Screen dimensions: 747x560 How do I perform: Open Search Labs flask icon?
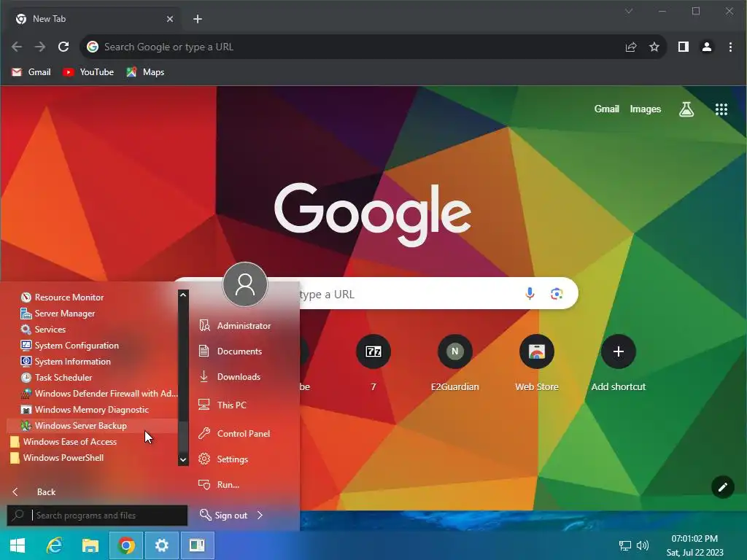point(686,109)
